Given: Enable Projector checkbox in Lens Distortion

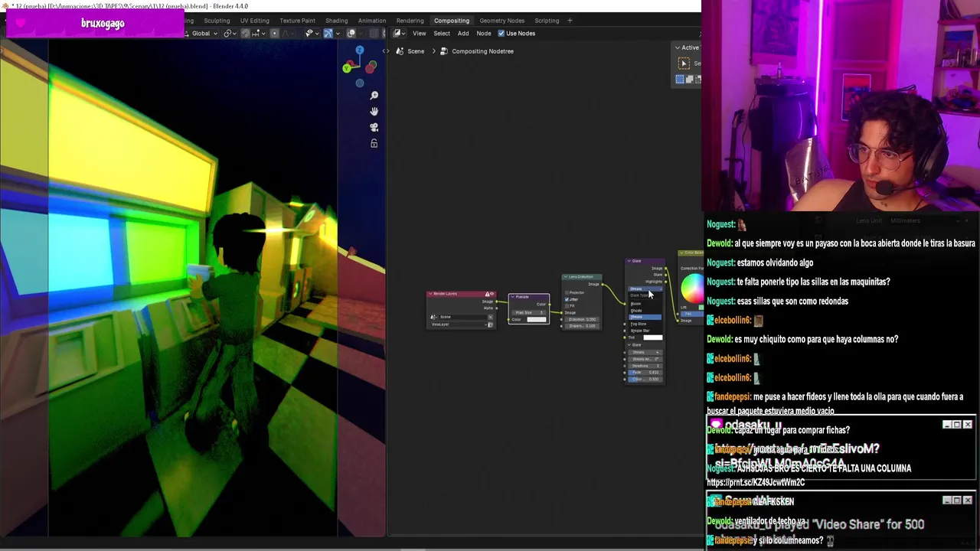Looking at the screenshot, I should point(567,293).
